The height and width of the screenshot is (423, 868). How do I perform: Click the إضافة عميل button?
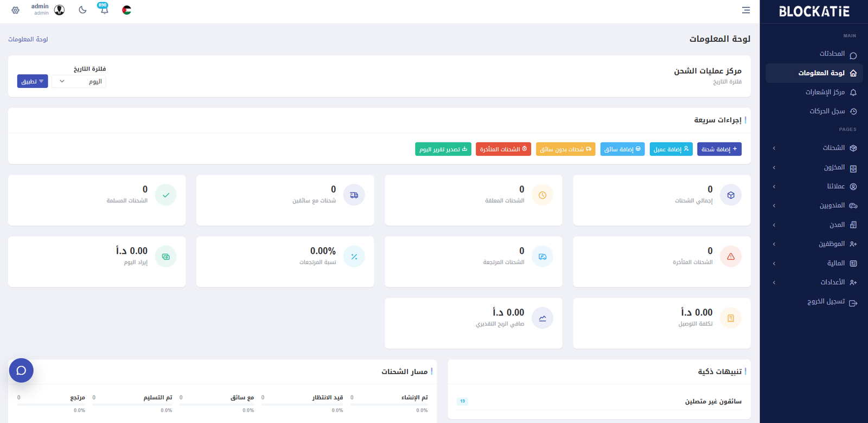pyautogui.click(x=671, y=149)
